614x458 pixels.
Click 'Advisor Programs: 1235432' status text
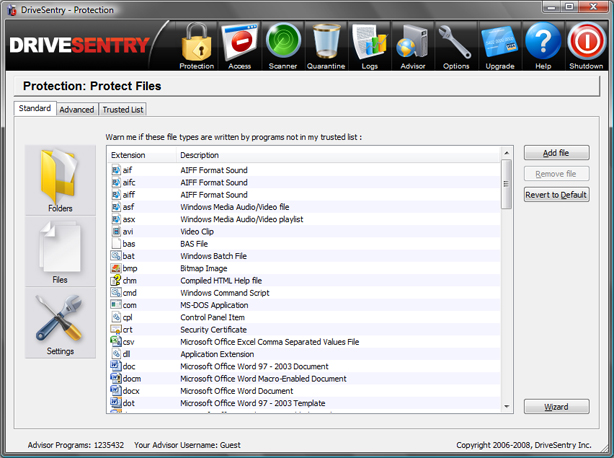coord(76,445)
